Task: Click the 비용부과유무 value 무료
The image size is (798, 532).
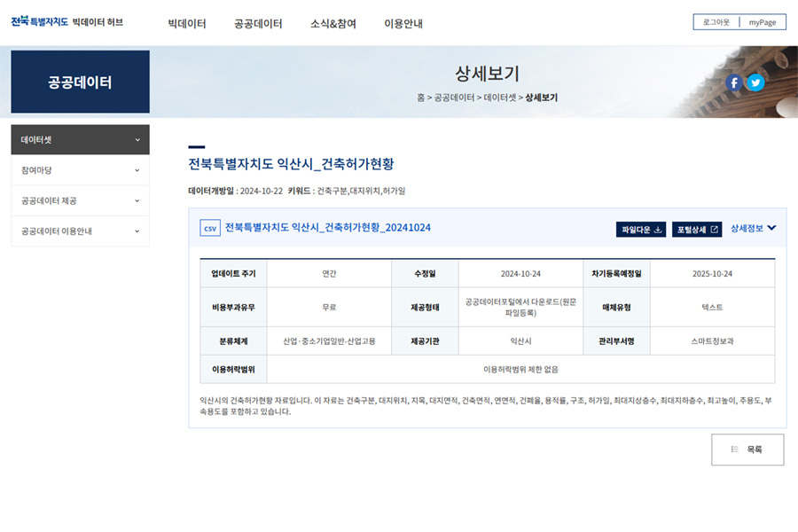Action: [x=329, y=308]
